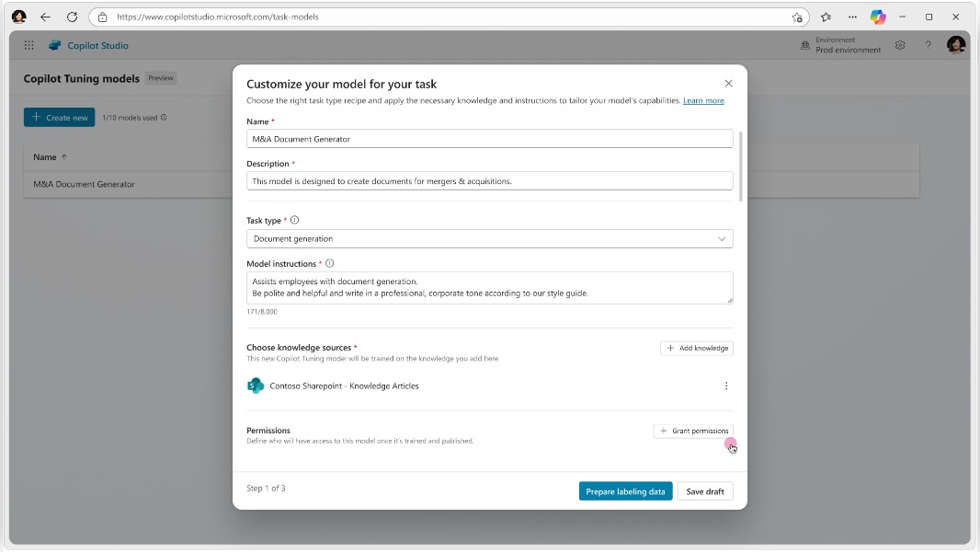Edit the Description text field
Image resolution: width=980 pixels, height=552 pixels.
(x=488, y=181)
